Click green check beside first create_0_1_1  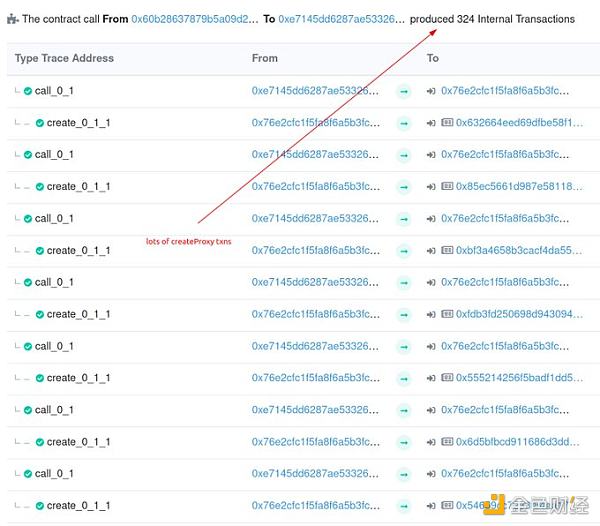tap(40, 123)
